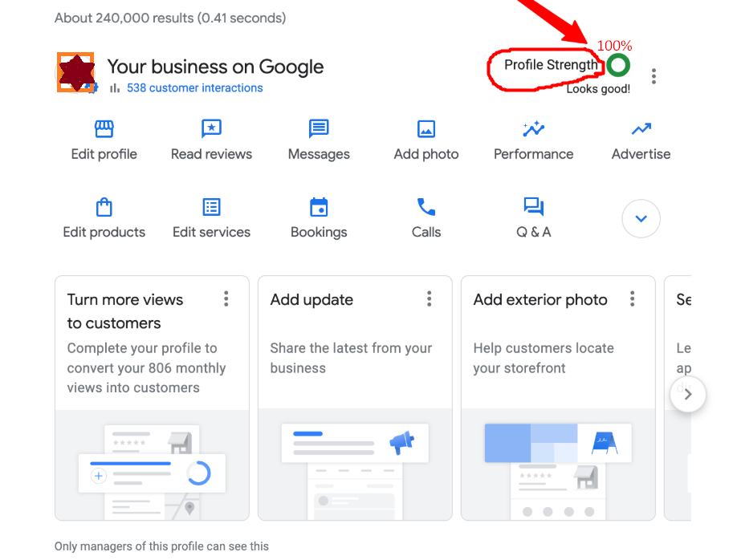Image resolution: width=733 pixels, height=560 pixels.
Task: Click the Edit services label
Action: 211,232
